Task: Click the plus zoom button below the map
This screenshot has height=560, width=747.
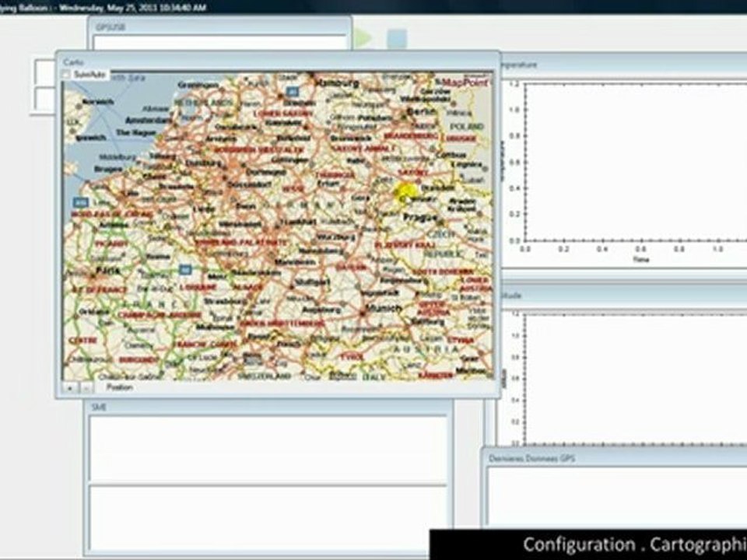Action: [70, 387]
